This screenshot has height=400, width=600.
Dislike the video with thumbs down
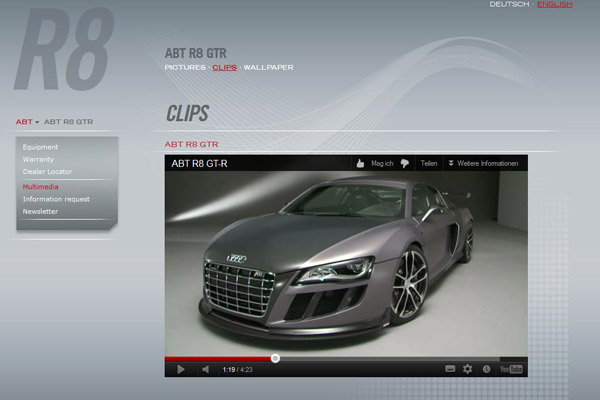(405, 163)
